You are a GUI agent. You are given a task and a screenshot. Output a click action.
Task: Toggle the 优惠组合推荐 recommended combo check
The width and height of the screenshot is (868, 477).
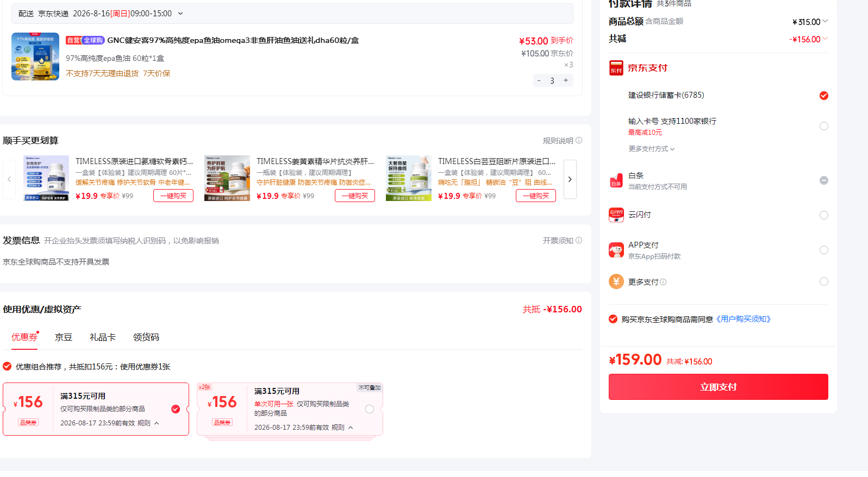point(7,366)
